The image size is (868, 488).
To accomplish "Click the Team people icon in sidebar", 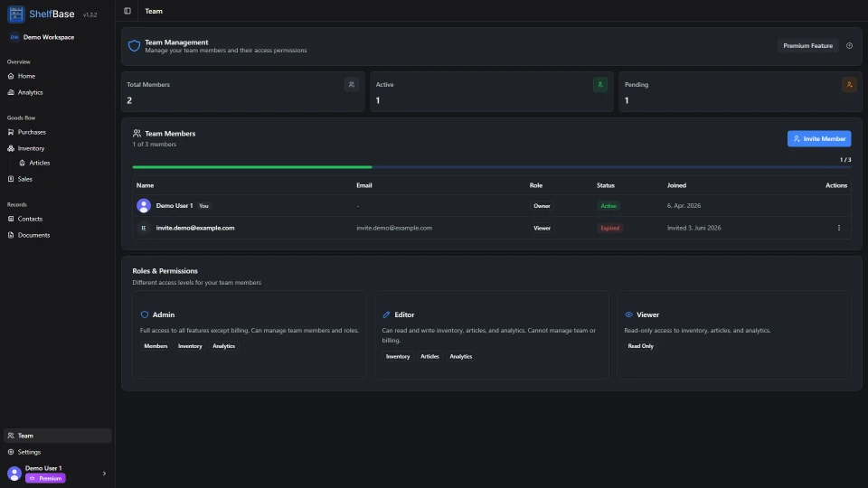I will (11, 436).
